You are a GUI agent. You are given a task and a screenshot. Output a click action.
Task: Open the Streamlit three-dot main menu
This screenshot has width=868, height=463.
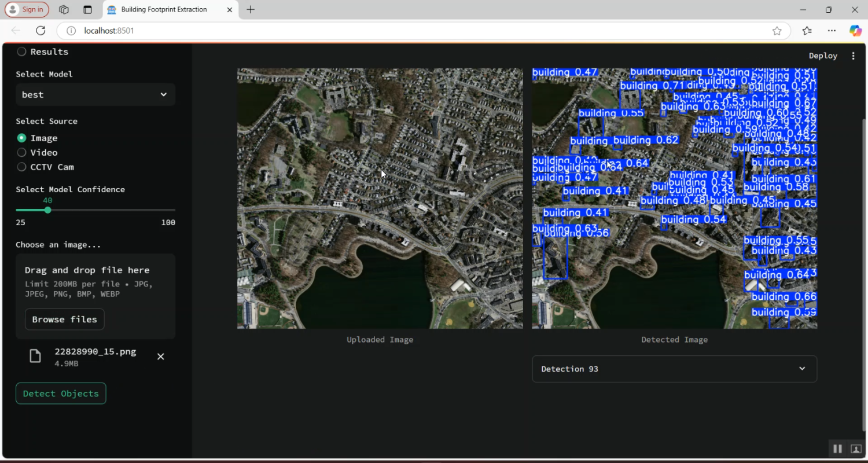tap(853, 56)
